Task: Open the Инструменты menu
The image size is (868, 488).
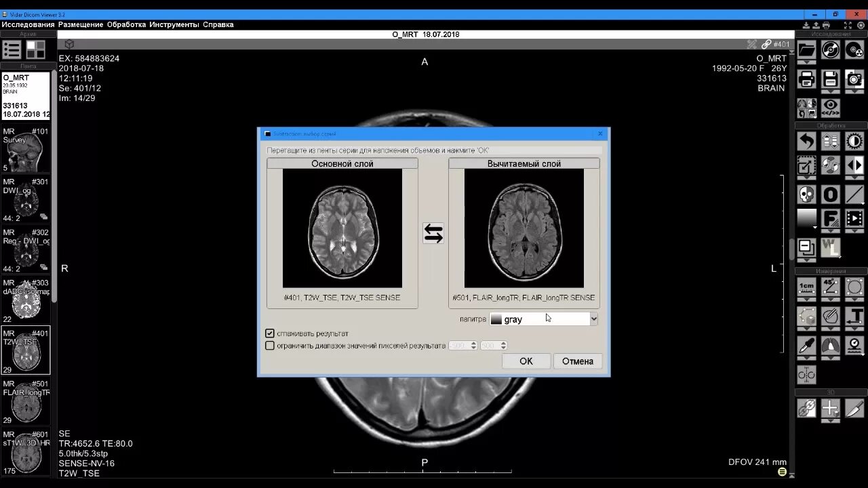Action: coord(174,24)
